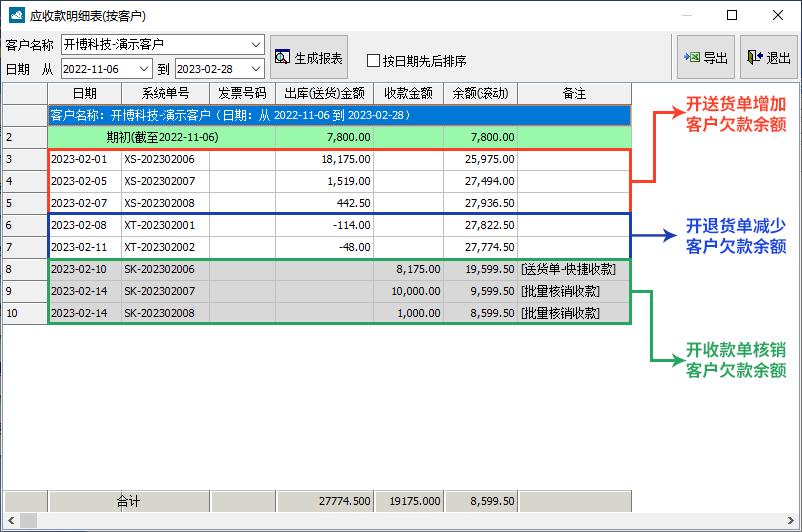This screenshot has width=802, height=532.
Task: Click the row header numbered 10
Action: (x=25, y=313)
